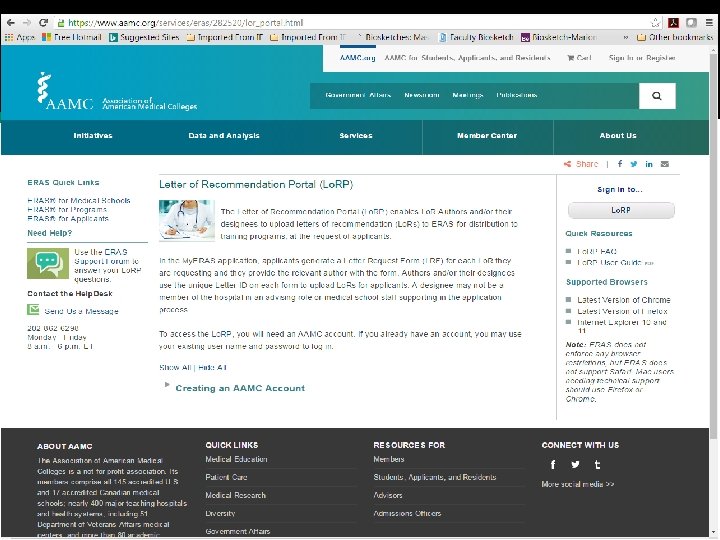Viewport: 720px width, 540px height.
Task: Select AAMC for Students, Applicants, and Residents tab
Action: coord(467,58)
